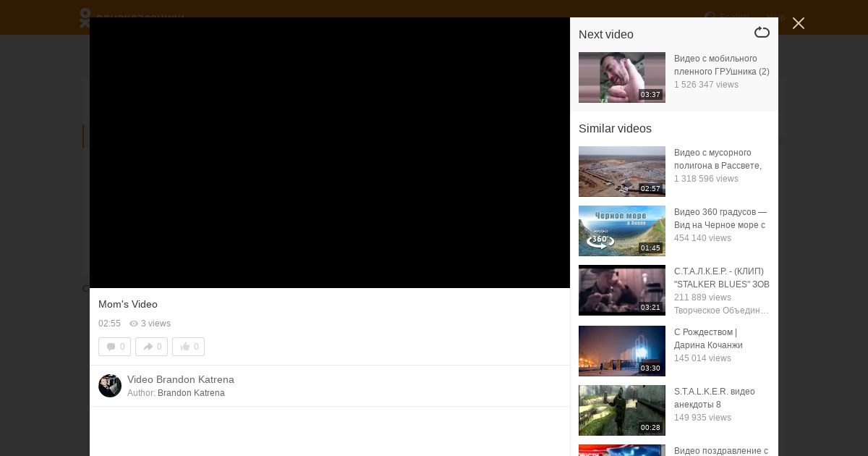Screen dimensions: 868x456
Task: Open landfill aerial thumbnail with 02:57 duration
Action: pos(622,172)
